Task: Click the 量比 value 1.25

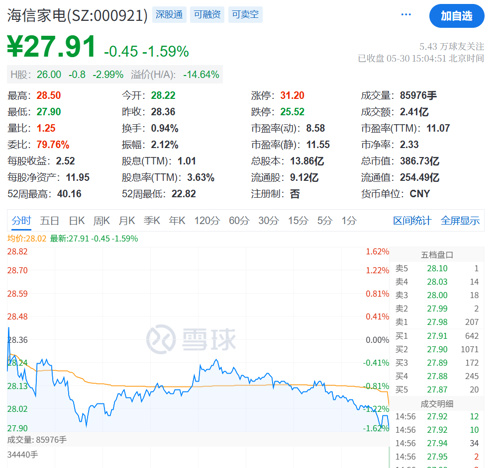Action: coord(46,128)
